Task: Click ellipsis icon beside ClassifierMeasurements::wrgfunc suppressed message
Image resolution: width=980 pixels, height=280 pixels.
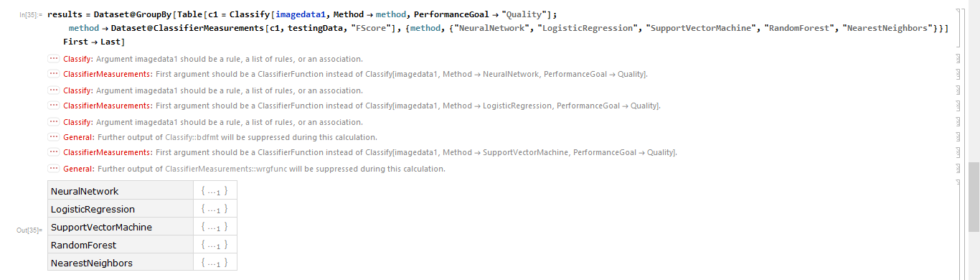Action: 53,169
